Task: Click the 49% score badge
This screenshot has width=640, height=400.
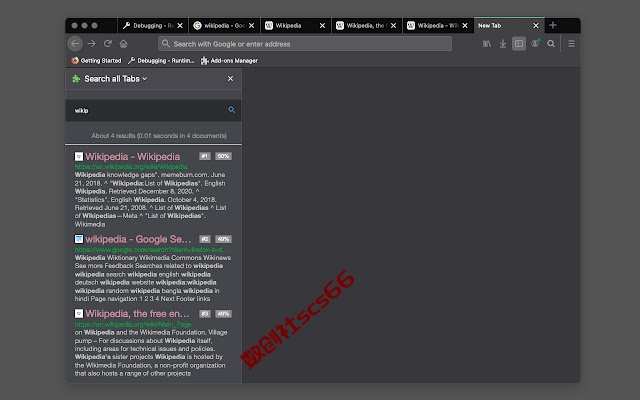Action: (x=223, y=239)
